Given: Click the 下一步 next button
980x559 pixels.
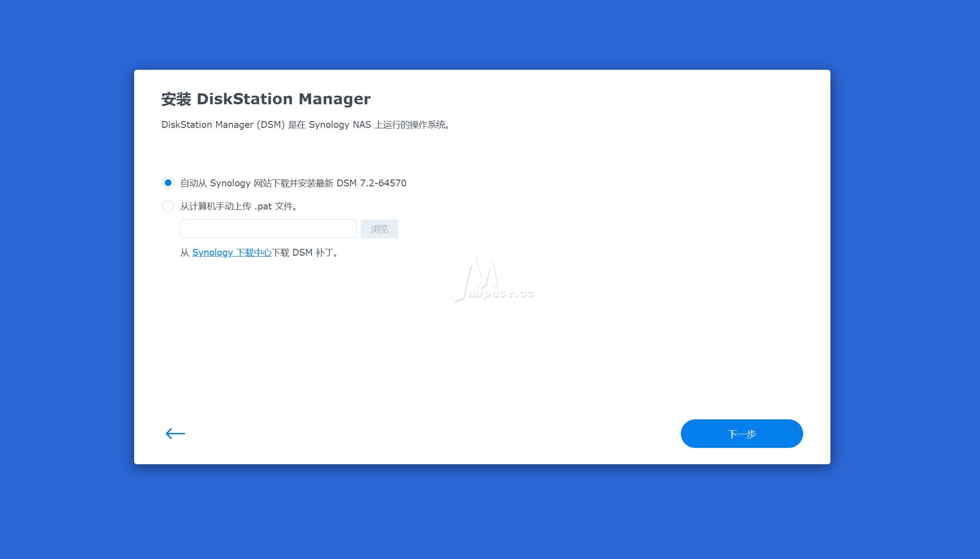Looking at the screenshot, I should 742,434.
